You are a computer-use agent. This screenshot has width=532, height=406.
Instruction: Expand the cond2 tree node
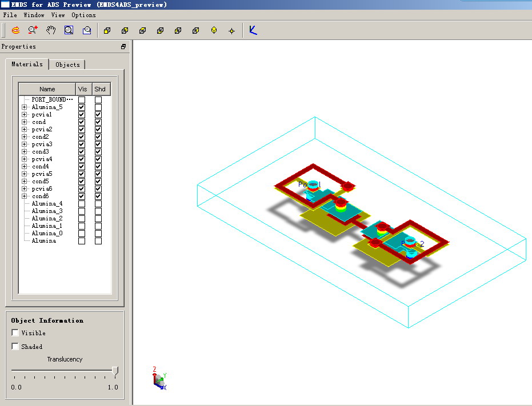(24, 137)
